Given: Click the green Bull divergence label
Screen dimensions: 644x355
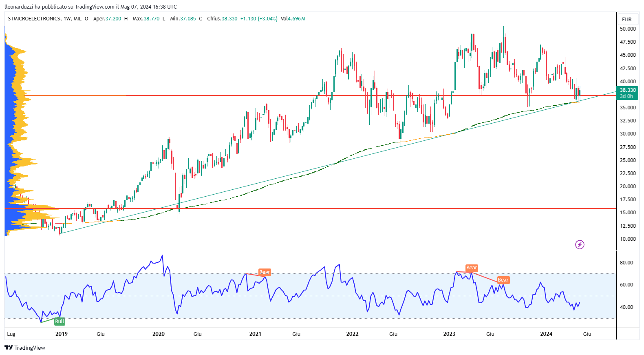Looking at the screenshot, I should [60, 321].
